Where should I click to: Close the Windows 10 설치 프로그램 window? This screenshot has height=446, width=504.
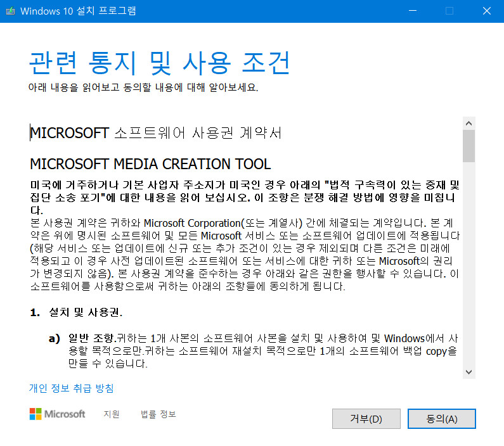[x=487, y=11]
